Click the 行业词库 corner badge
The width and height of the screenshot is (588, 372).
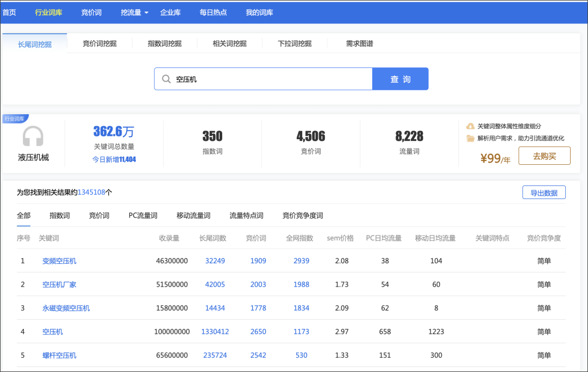click(15, 119)
